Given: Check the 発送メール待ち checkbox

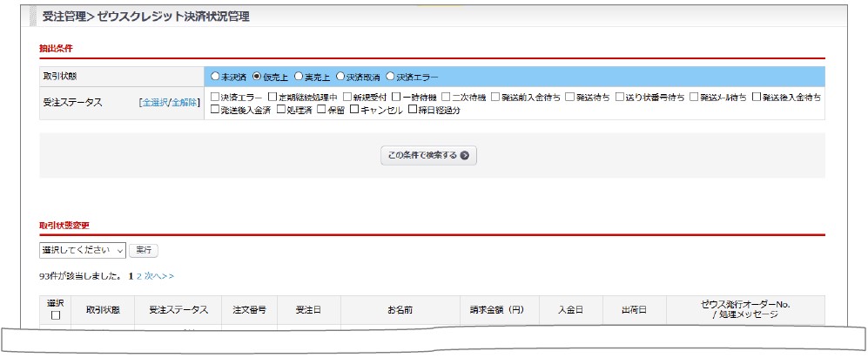Looking at the screenshot, I should pos(694,97).
